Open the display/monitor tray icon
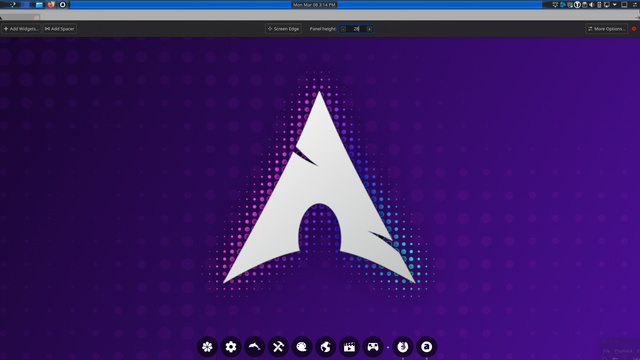 [x=607, y=4]
